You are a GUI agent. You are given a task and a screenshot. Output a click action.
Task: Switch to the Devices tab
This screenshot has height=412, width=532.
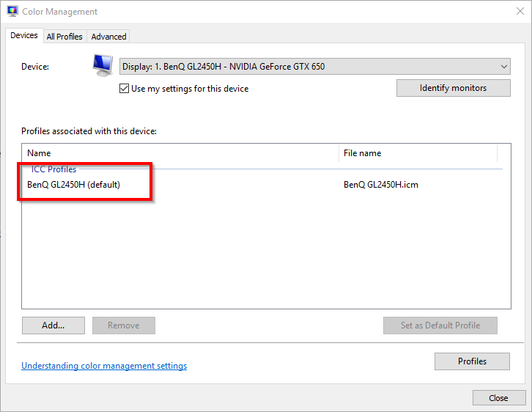24,36
